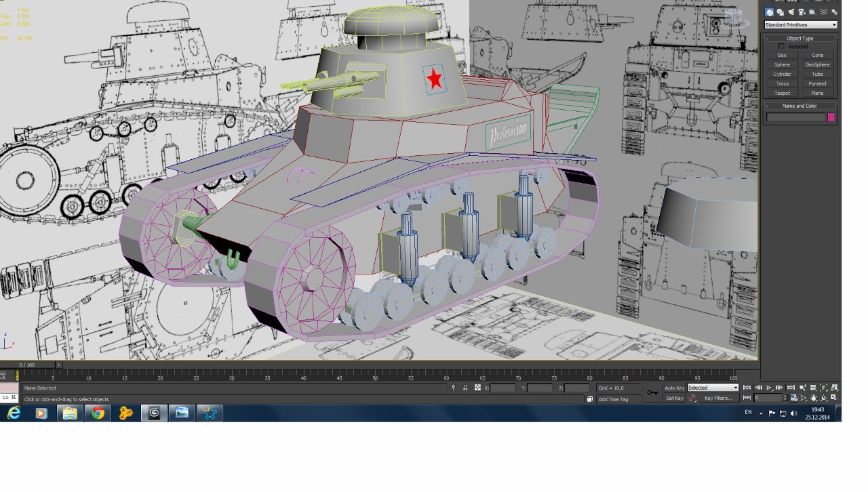The height and width of the screenshot is (492, 868).
Task: Click the Y coordinate field
Action: tap(540, 388)
